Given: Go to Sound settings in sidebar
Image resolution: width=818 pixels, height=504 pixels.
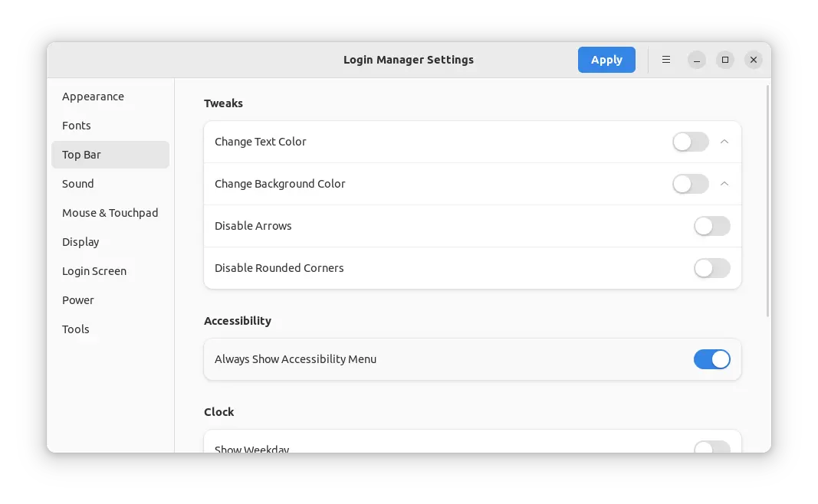Looking at the screenshot, I should (x=78, y=184).
